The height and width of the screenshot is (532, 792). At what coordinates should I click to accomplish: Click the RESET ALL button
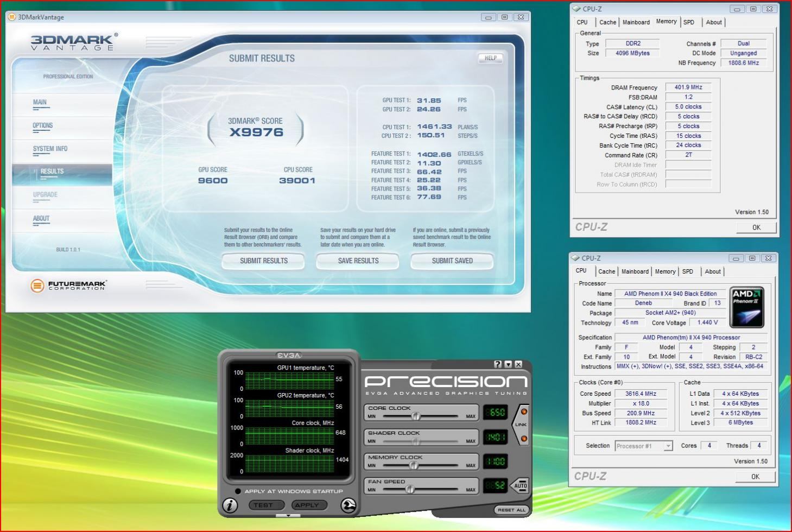click(x=512, y=510)
